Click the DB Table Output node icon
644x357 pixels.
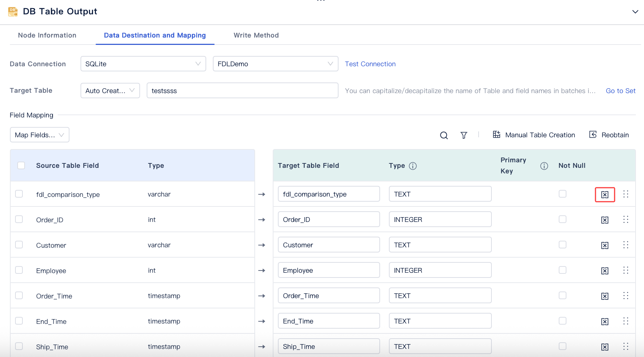click(x=13, y=11)
